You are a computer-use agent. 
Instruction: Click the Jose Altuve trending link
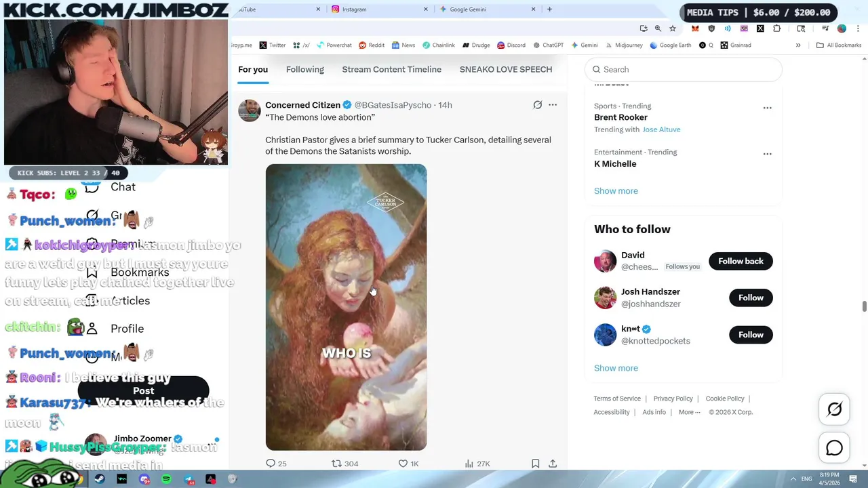(x=661, y=129)
